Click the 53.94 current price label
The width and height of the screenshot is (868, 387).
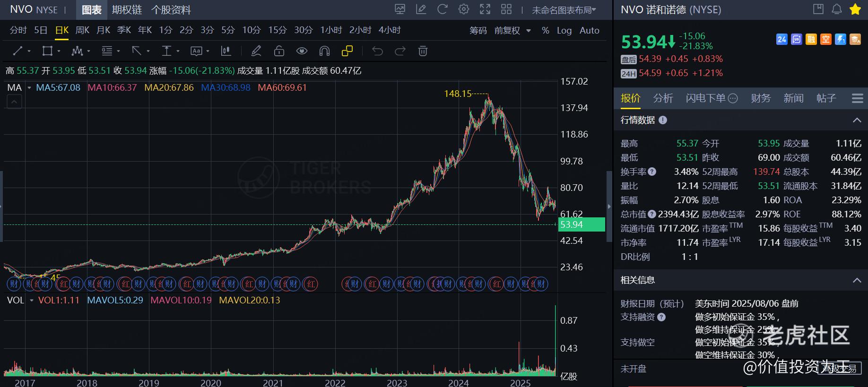coord(582,224)
